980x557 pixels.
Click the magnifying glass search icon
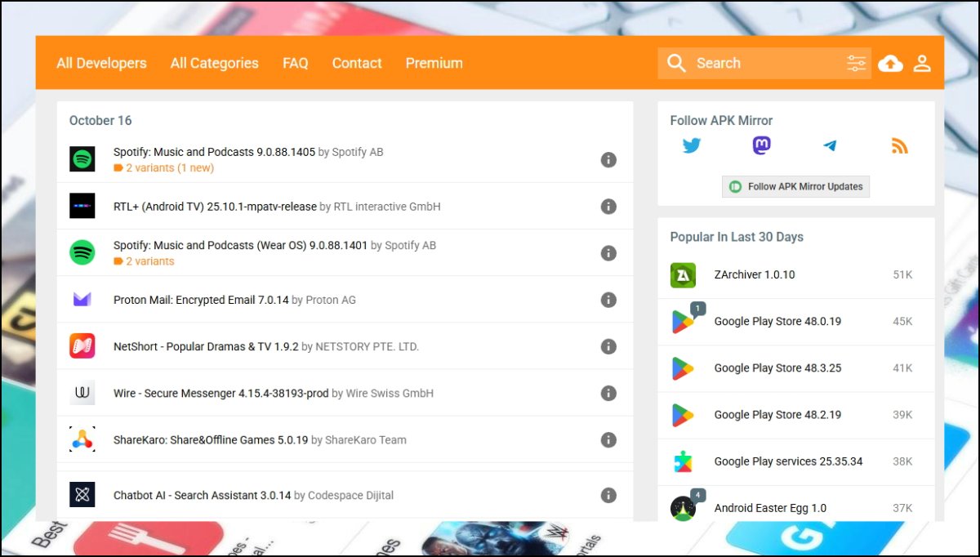pyautogui.click(x=676, y=63)
